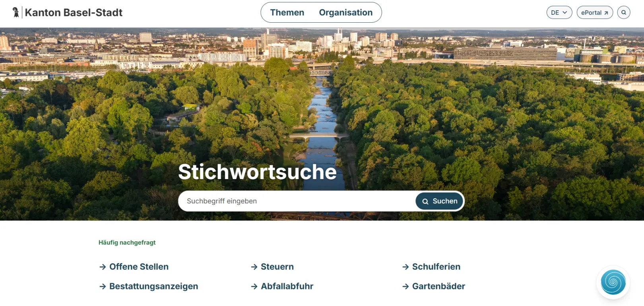644x306 pixels.
Task: Open the Gartenbäder link
Action: coord(434,286)
